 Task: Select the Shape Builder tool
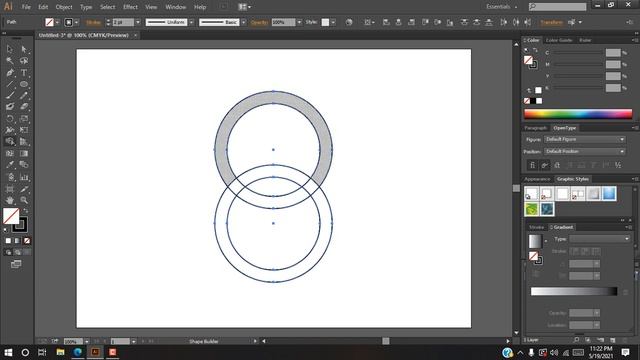point(10,142)
